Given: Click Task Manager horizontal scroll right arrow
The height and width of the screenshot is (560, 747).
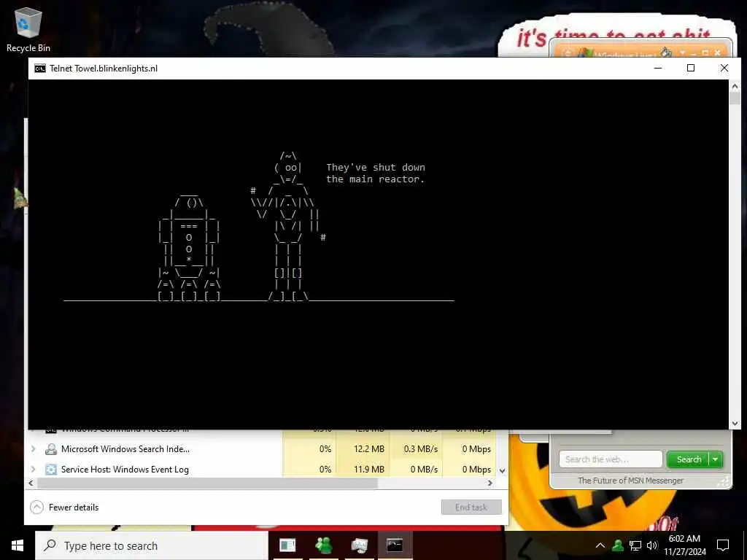Looking at the screenshot, I should click(x=489, y=483).
